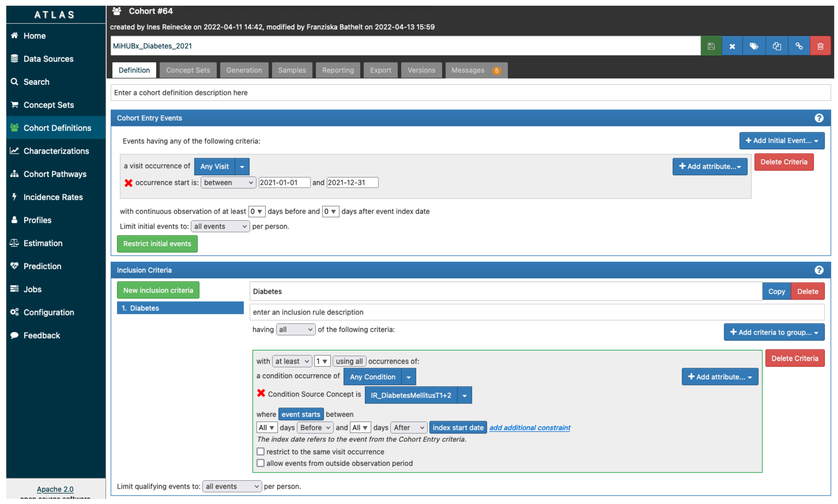Screen dimensions: 838x504
Task: Click the start date field 2021-01-01
Action: (x=284, y=182)
